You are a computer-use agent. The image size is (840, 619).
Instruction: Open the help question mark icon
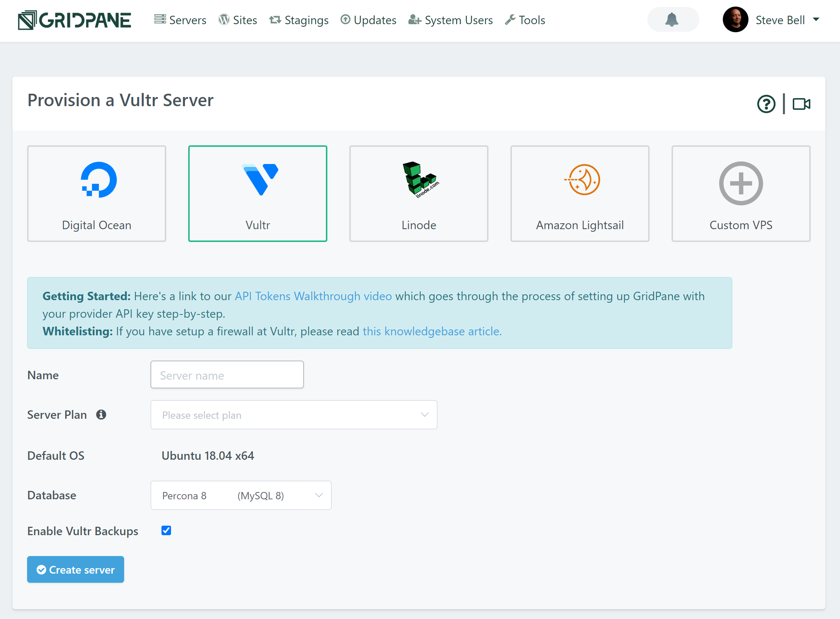766,104
